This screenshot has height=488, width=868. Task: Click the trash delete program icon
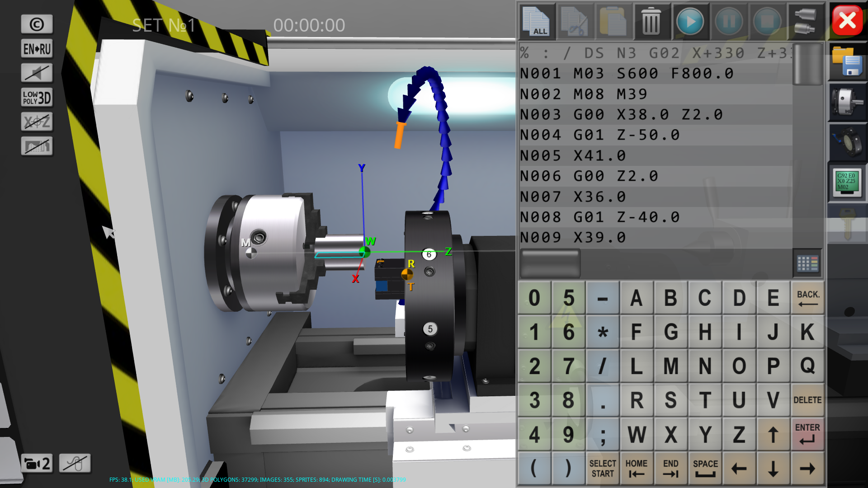point(651,21)
